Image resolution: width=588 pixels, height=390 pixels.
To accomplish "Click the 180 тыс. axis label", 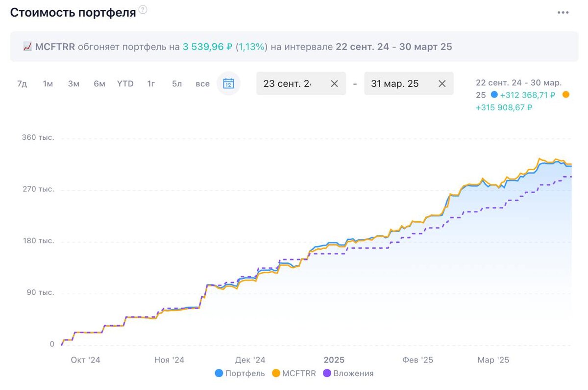I will click(x=38, y=241).
